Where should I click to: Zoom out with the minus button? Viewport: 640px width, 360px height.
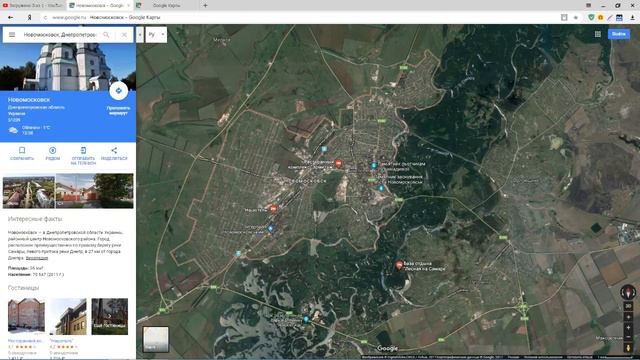tap(628, 337)
